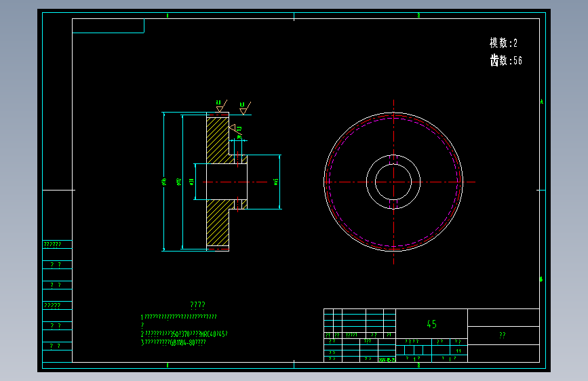This screenshot has width=588, height=381.
Task: Select the 模数:2 module annotation
Action: pos(503,43)
